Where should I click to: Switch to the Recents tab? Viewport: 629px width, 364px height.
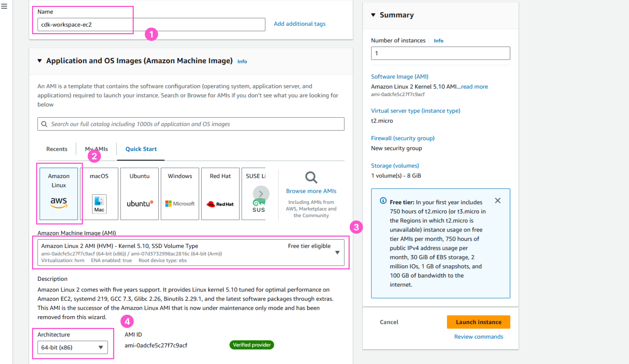(x=57, y=149)
